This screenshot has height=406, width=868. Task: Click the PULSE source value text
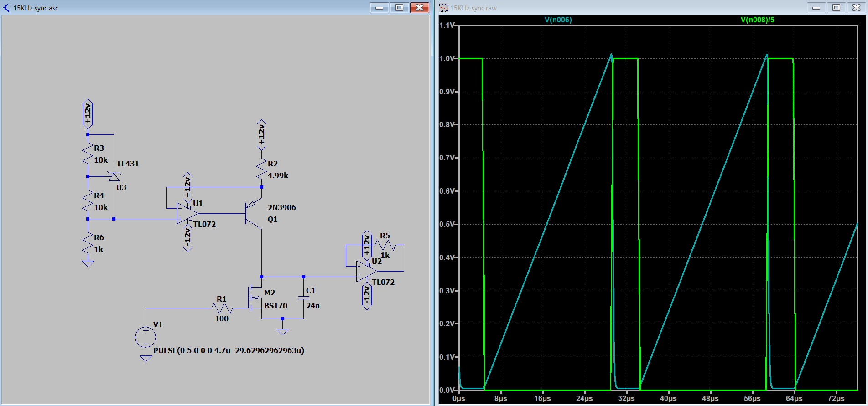(x=229, y=350)
